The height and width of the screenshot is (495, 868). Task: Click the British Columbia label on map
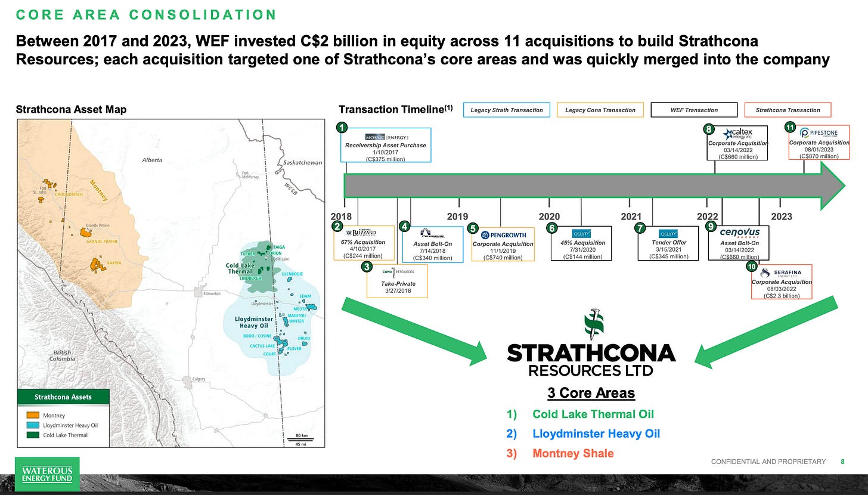tap(63, 355)
